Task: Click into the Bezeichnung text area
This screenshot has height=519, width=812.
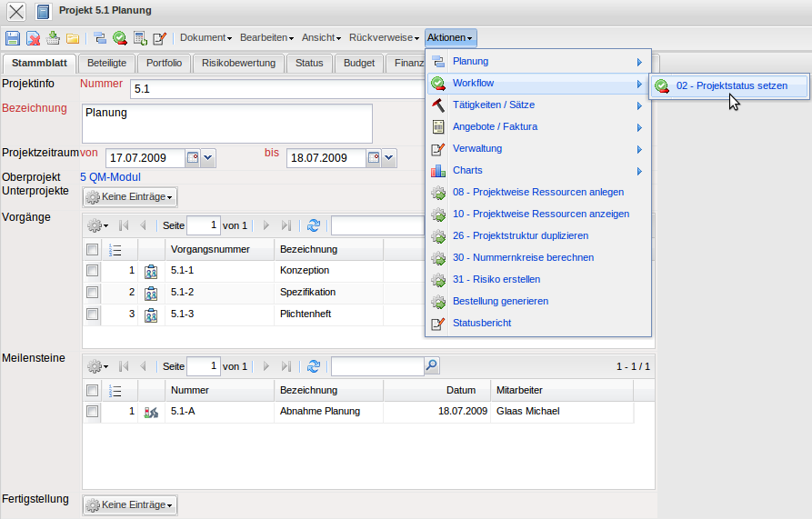Action: 227,123
